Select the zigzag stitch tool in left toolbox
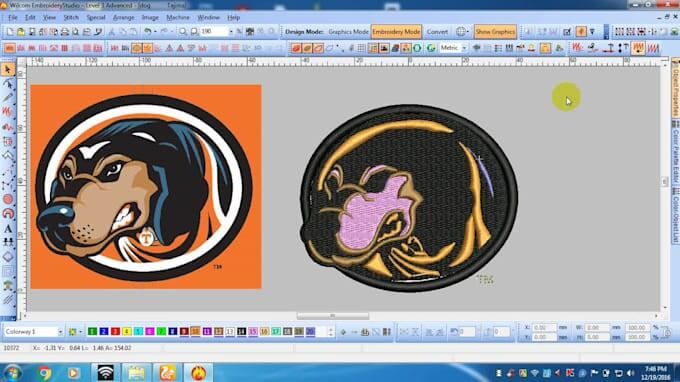Screen dimensions: 680x382 pos(8,112)
